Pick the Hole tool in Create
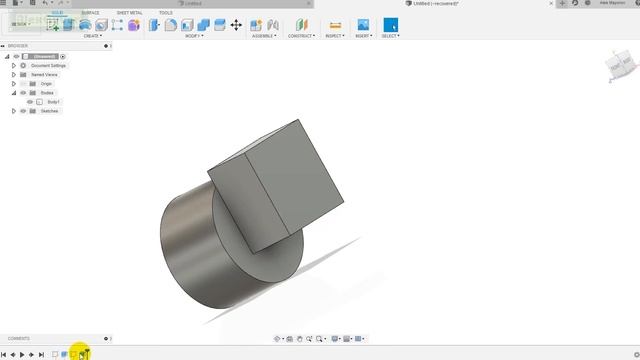 pos(101,25)
